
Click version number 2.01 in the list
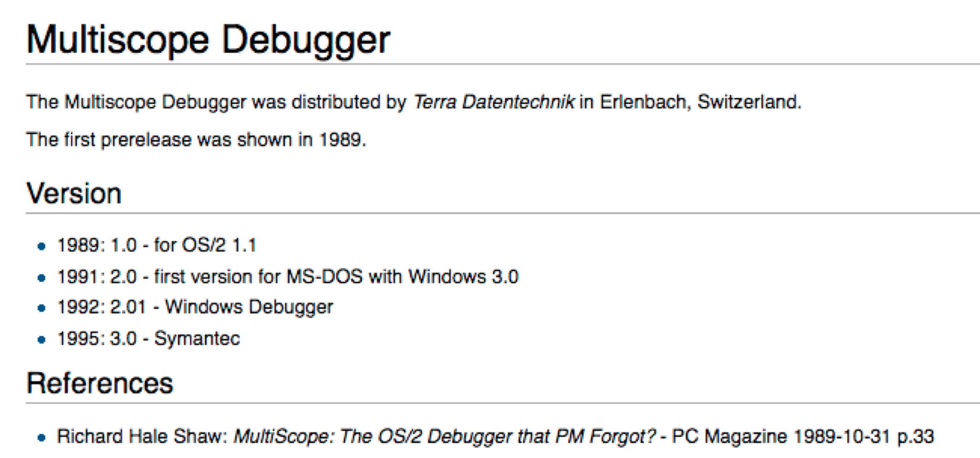128,307
